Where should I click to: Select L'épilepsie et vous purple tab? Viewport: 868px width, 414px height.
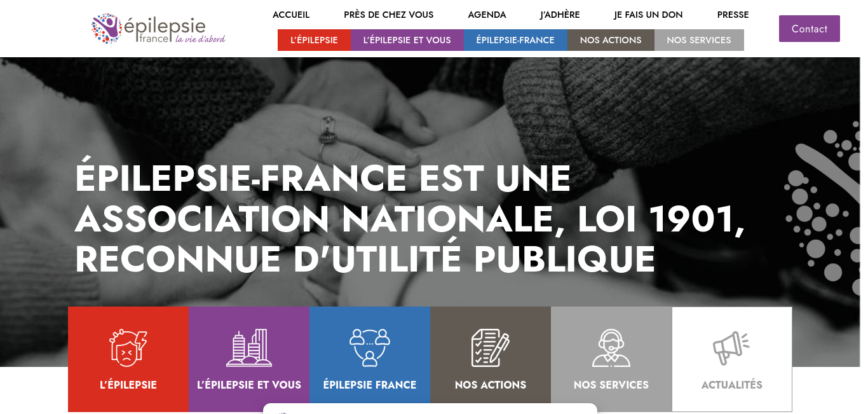point(407,40)
